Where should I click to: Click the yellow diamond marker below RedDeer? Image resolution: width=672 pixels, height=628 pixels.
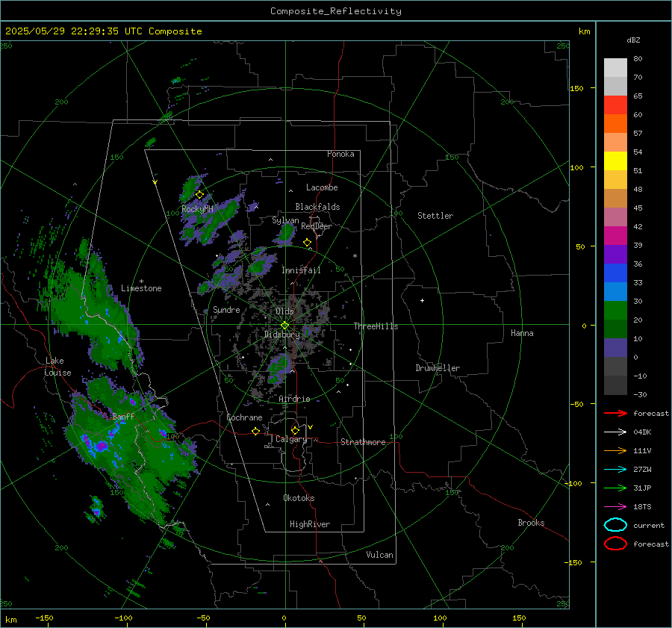point(307,243)
